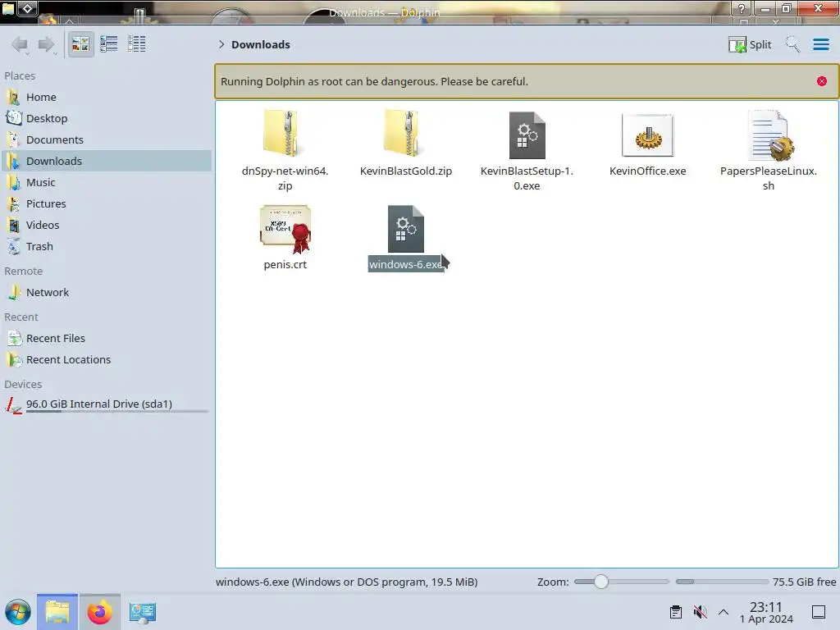Open Videos in Places

tap(106, 226)
